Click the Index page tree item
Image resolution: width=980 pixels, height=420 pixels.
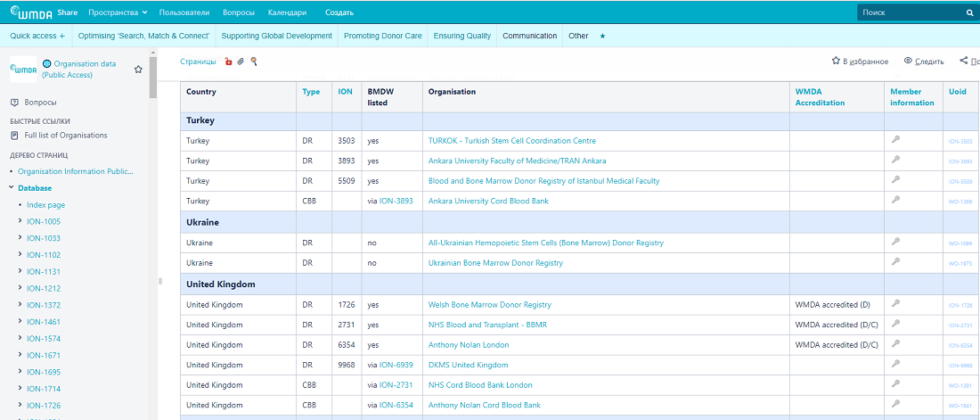45,205
